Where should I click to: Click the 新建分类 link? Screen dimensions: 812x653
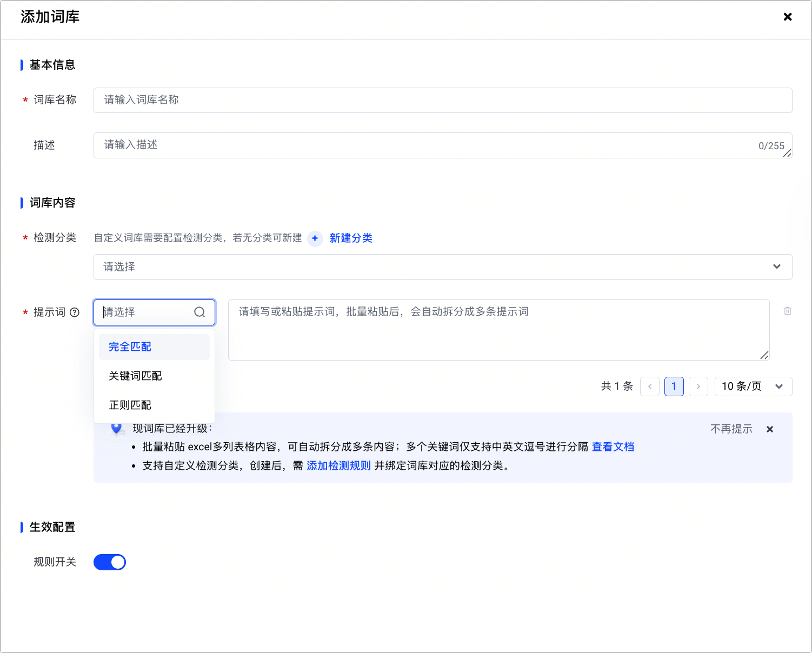[351, 238]
